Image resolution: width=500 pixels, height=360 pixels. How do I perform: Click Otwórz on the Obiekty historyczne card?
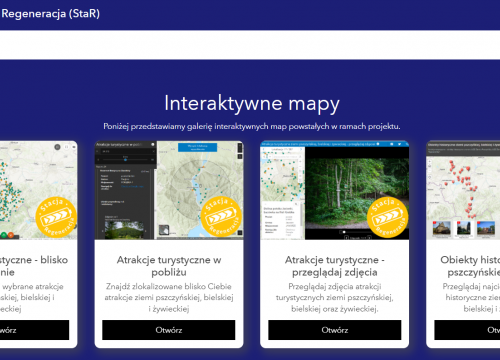[467, 330]
